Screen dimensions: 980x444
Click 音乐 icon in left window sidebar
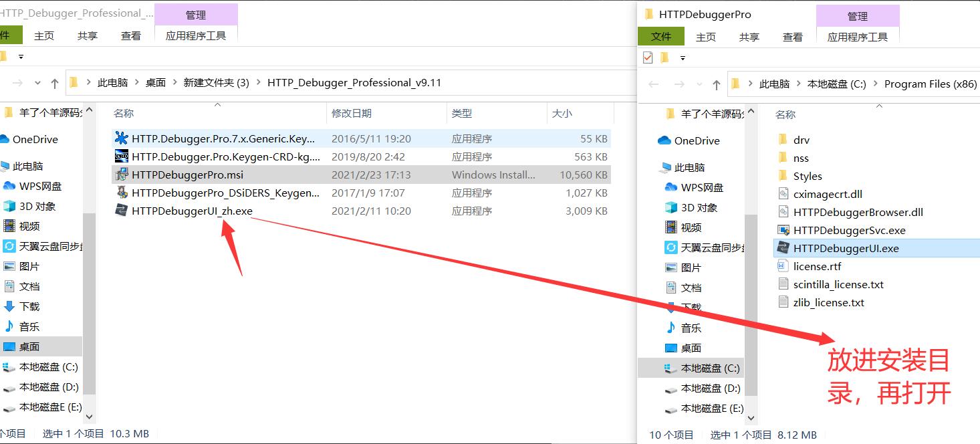coord(9,326)
